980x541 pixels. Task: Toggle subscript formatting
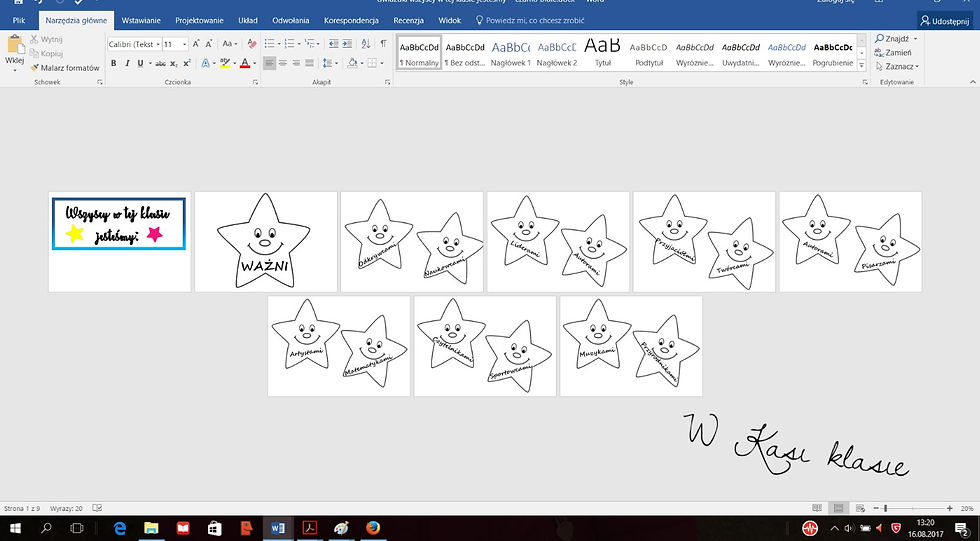tap(174, 63)
